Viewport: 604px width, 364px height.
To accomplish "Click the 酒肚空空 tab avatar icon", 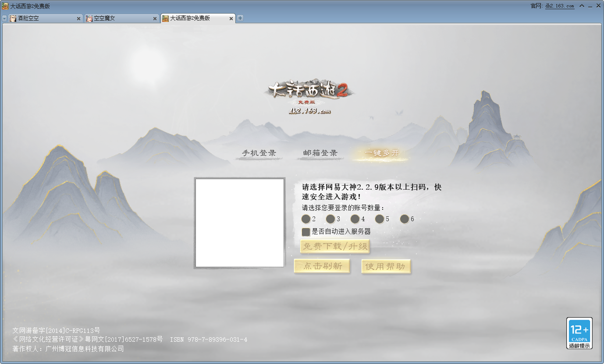I will [x=13, y=18].
